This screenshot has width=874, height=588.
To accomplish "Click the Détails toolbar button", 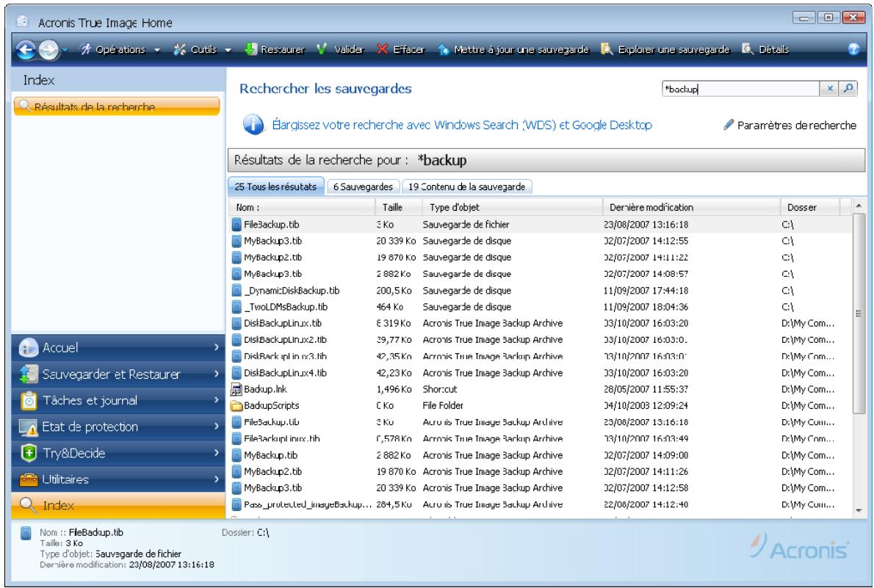I will tap(765, 50).
